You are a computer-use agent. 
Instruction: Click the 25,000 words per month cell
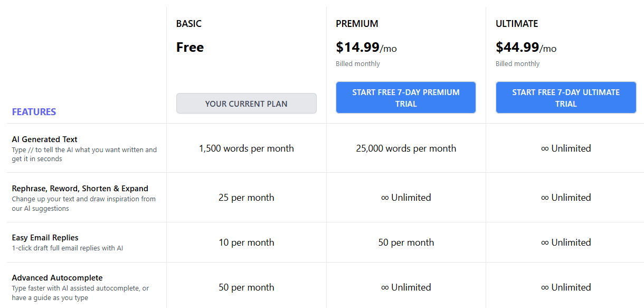pos(405,148)
